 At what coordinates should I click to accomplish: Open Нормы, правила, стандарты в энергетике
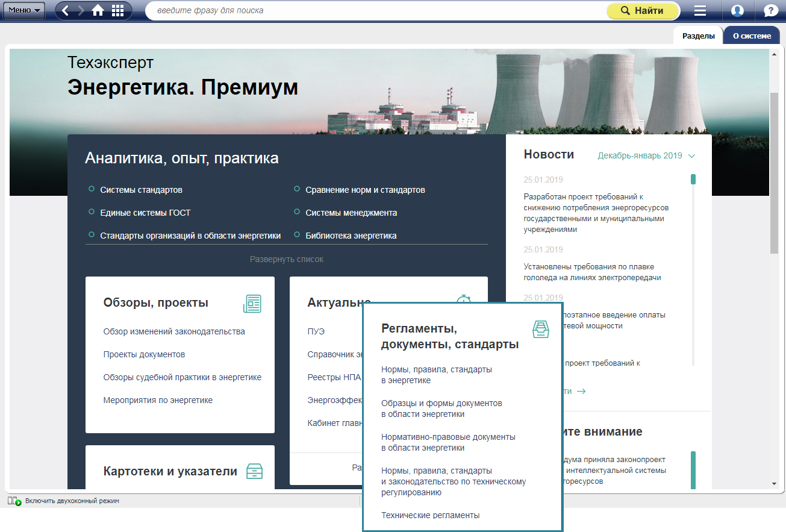click(x=437, y=375)
